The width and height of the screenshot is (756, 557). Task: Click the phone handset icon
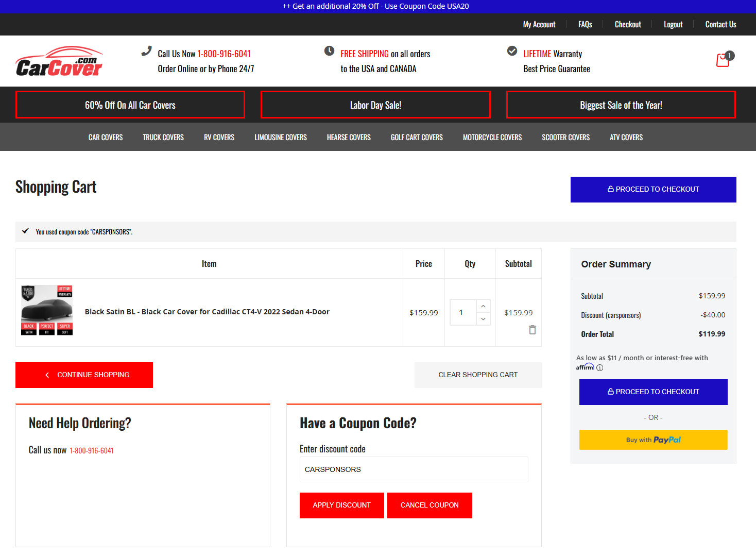(147, 51)
